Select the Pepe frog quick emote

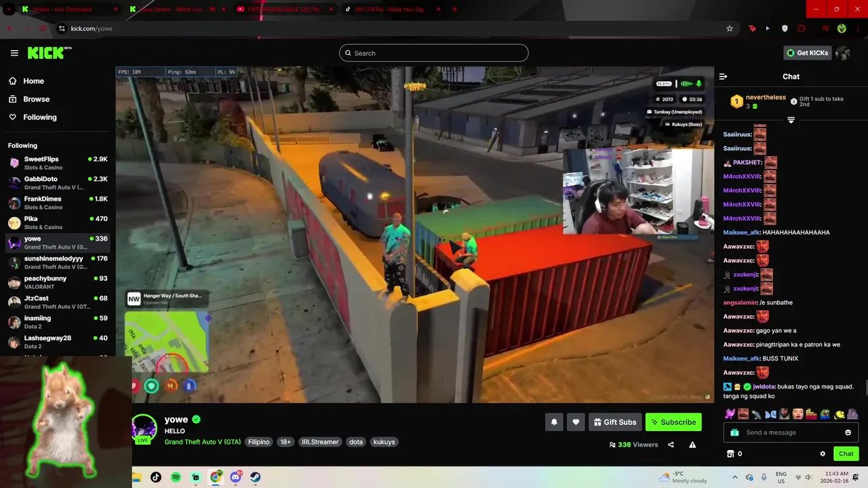825,413
